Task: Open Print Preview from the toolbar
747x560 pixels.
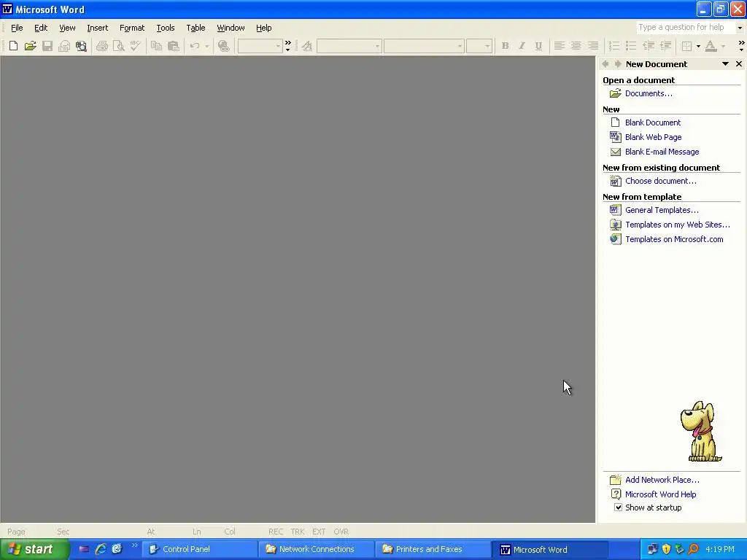Action: (x=119, y=46)
